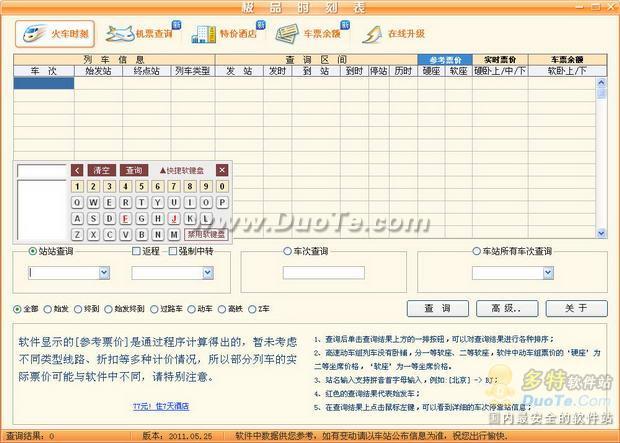Sort by the 车次 column header

tap(44, 71)
